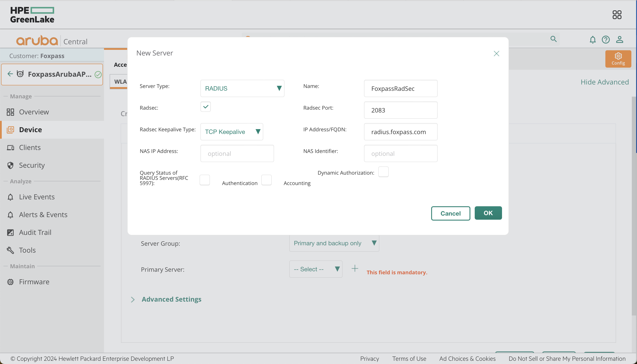The height and width of the screenshot is (364, 637).
Task: Open Live Events in the sidebar
Action: (52, 197)
